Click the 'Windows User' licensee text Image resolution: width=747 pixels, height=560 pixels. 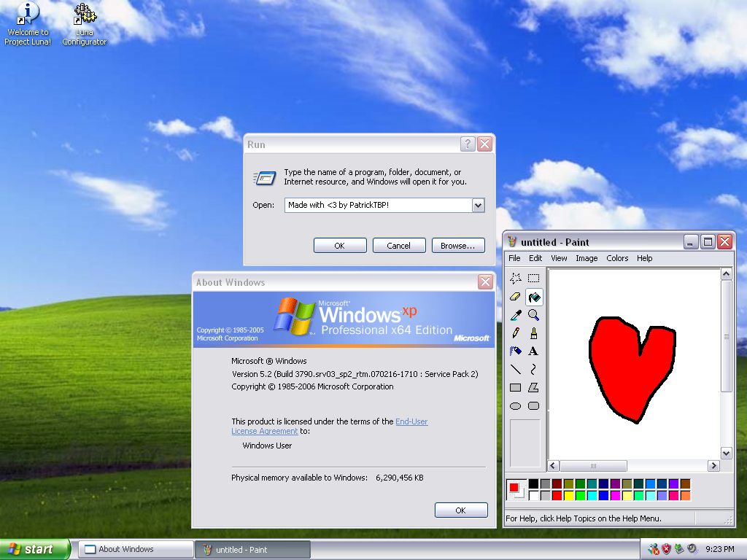267,446
